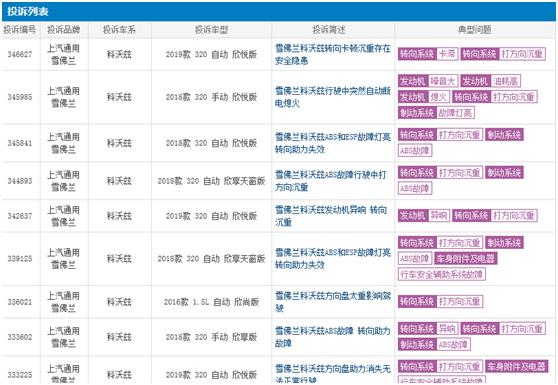Open complaint link 雪佛兰科沃兹ABS故障 转向助力故障

[x=332, y=337]
